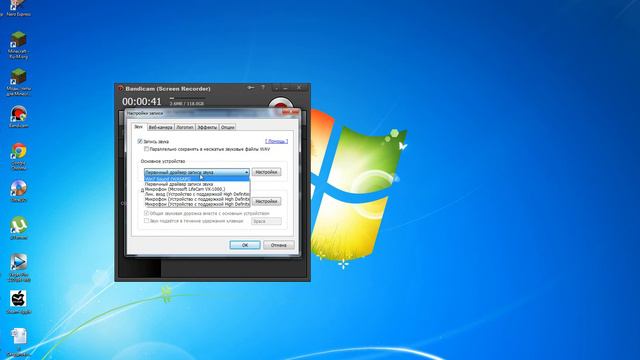The image size is (640, 360).
Task: Open the Google Chrome desktop shortcut
Action: 19,156
